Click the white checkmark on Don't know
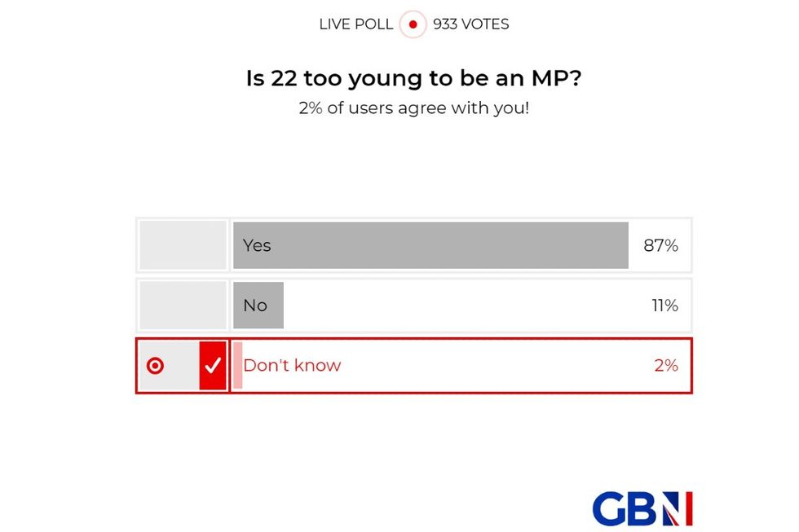 213,366
